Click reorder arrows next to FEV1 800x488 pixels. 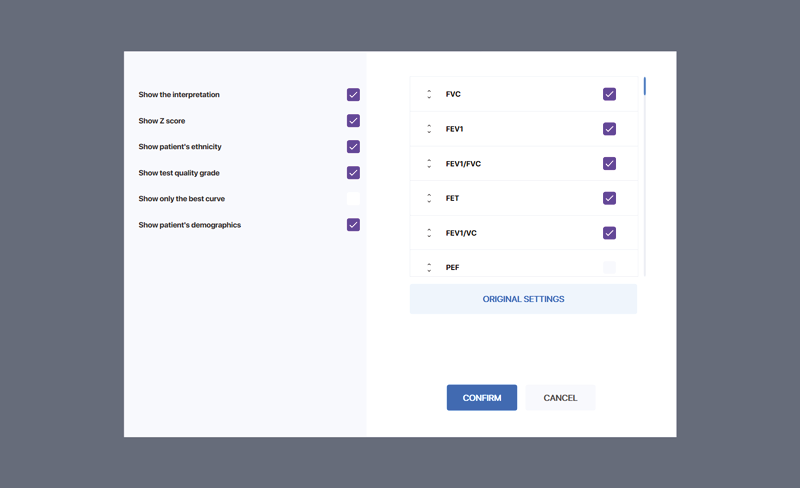[429, 129]
